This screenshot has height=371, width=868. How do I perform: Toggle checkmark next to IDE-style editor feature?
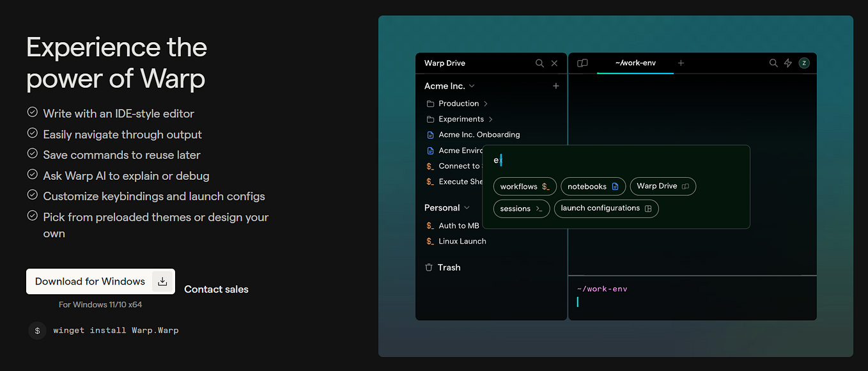32,112
